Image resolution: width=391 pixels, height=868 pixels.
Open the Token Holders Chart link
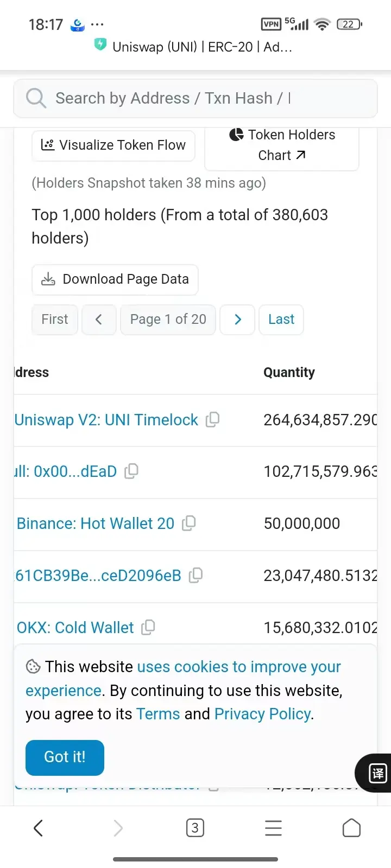pos(282,145)
